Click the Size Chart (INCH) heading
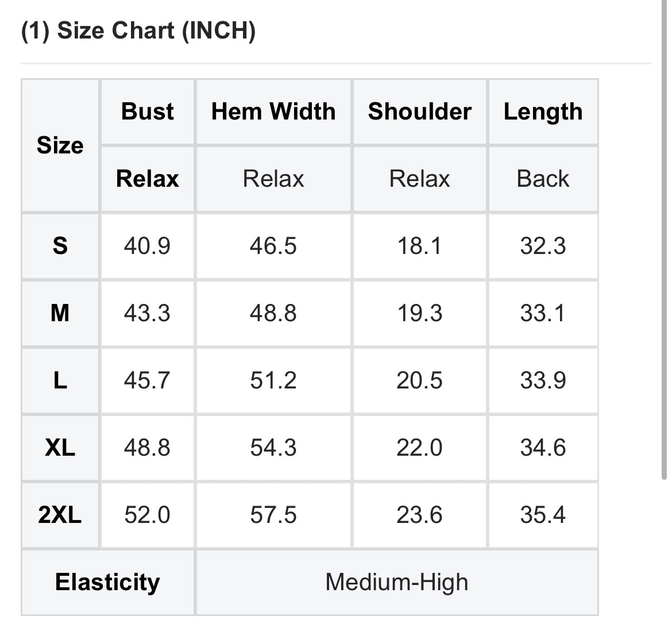This screenshot has width=672, height=635. tap(138, 30)
